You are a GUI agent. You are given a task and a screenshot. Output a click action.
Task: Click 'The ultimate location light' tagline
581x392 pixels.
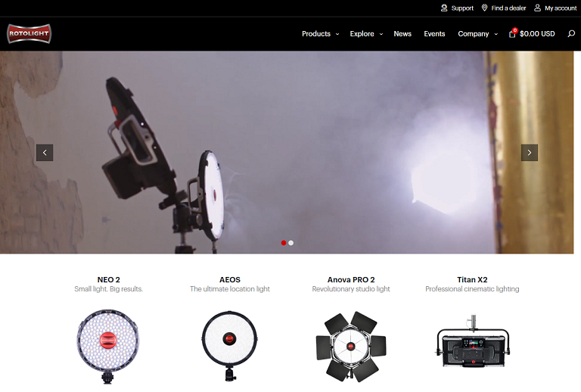pyautogui.click(x=230, y=289)
